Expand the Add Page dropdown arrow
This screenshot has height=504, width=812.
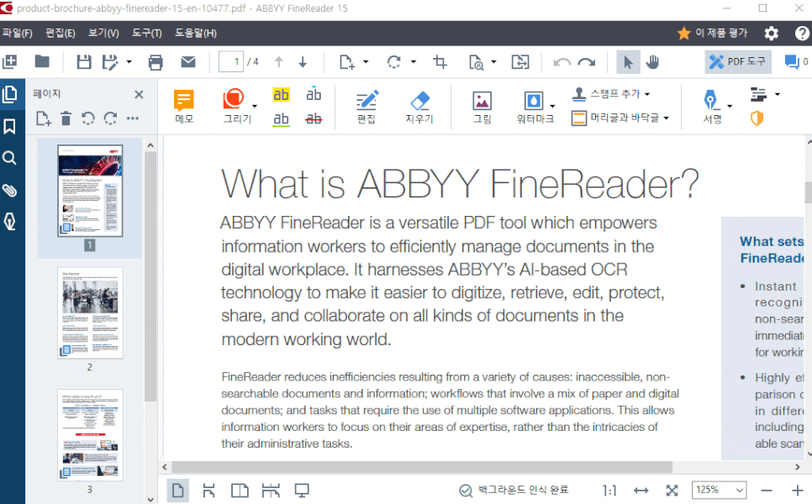[366, 62]
